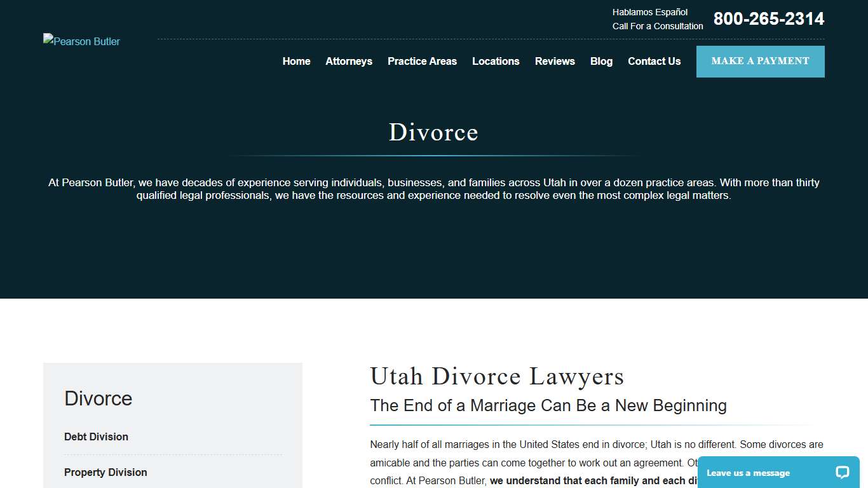This screenshot has width=868, height=488.
Task: Dial the 800-265-2314 phone number
Action: tap(768, 18)
